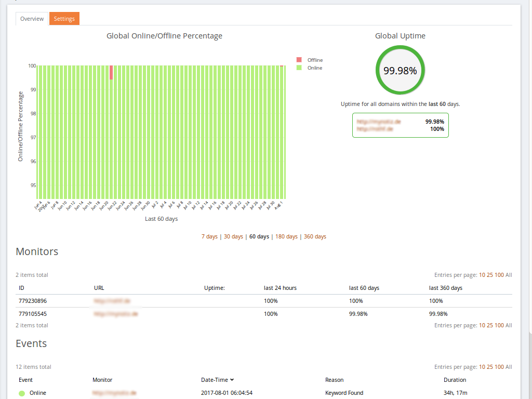Click the ID column header
The image size is (532, 399).
pos(21,288)
